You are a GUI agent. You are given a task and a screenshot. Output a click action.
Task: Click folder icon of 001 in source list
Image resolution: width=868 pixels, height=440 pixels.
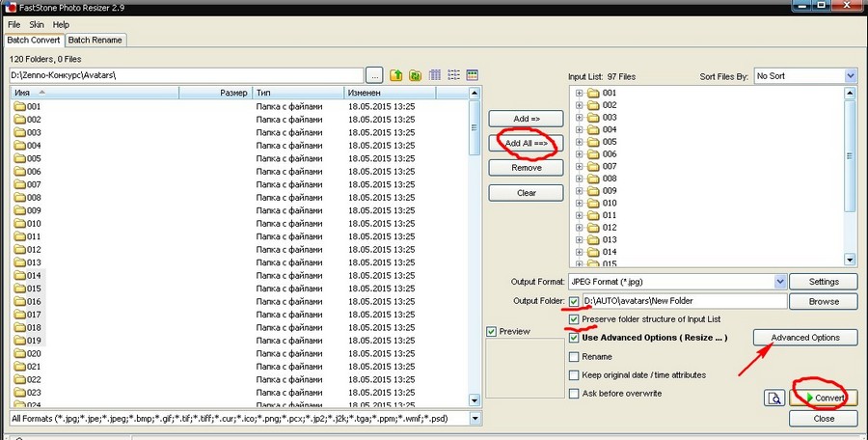click(x=20, y=106)
